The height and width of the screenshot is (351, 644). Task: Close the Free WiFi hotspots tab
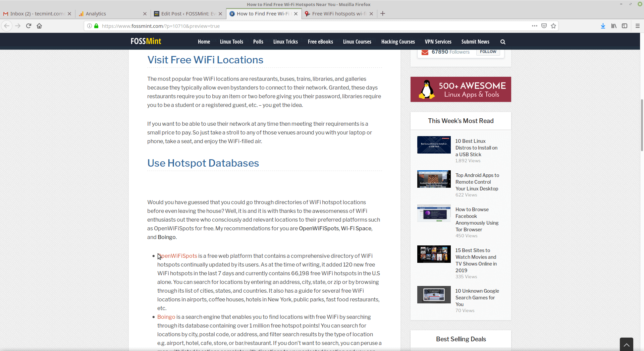[x=371, y=14]
